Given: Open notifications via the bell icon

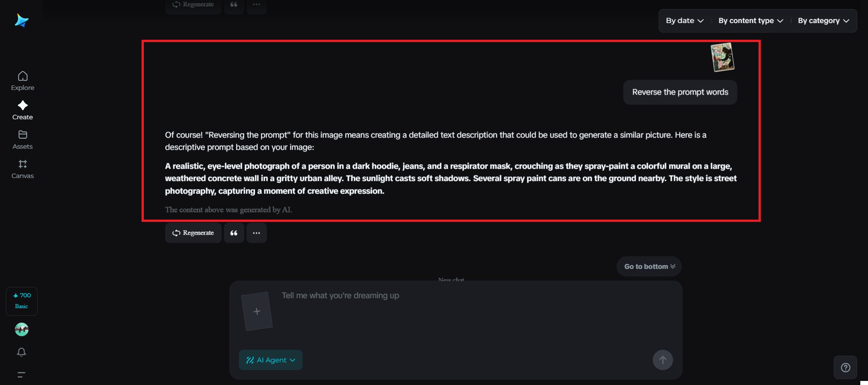Looking at the screenshot, I should (x=21, y=352).
